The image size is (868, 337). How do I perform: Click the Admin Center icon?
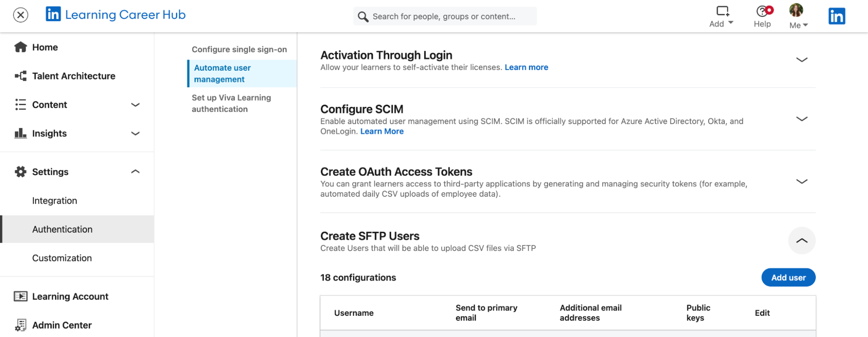(20, 325)
